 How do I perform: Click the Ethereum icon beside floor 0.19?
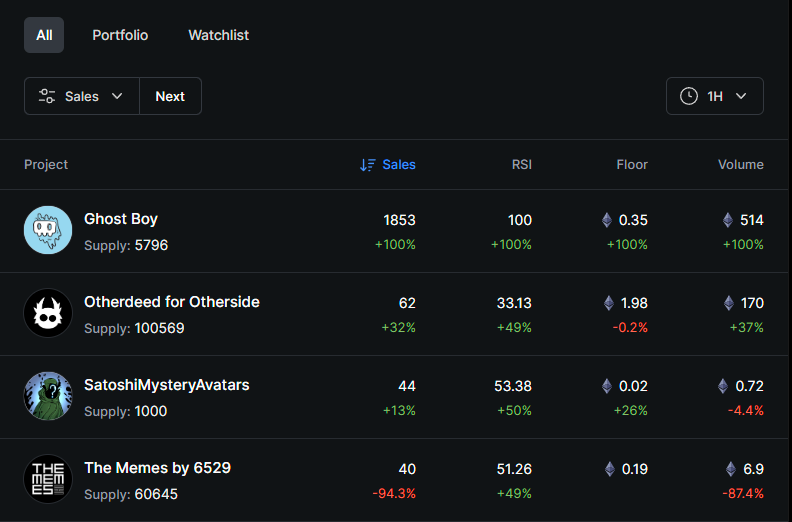coord(610,469)
